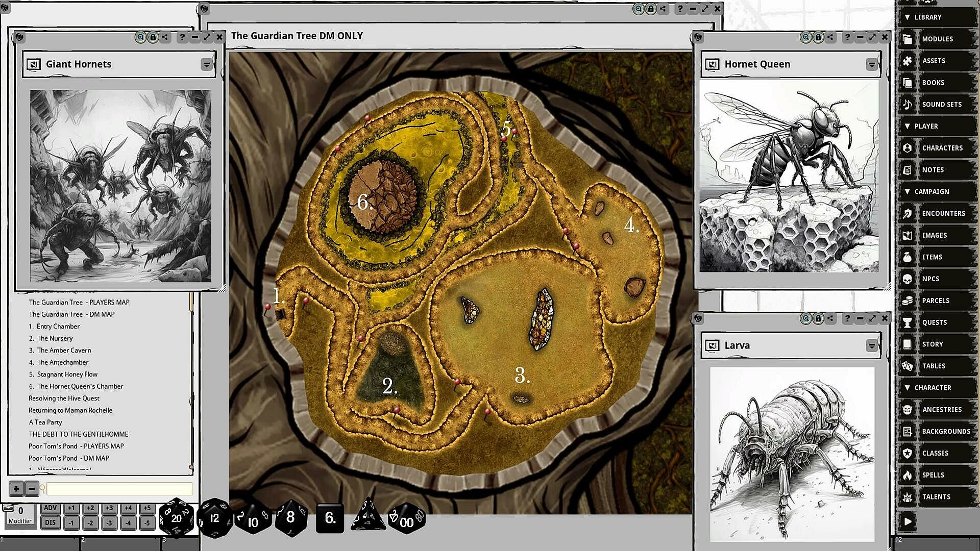Toggle the +3 modifier button
The width and height of the screenshot is (980, 551).
click(109, 508)
